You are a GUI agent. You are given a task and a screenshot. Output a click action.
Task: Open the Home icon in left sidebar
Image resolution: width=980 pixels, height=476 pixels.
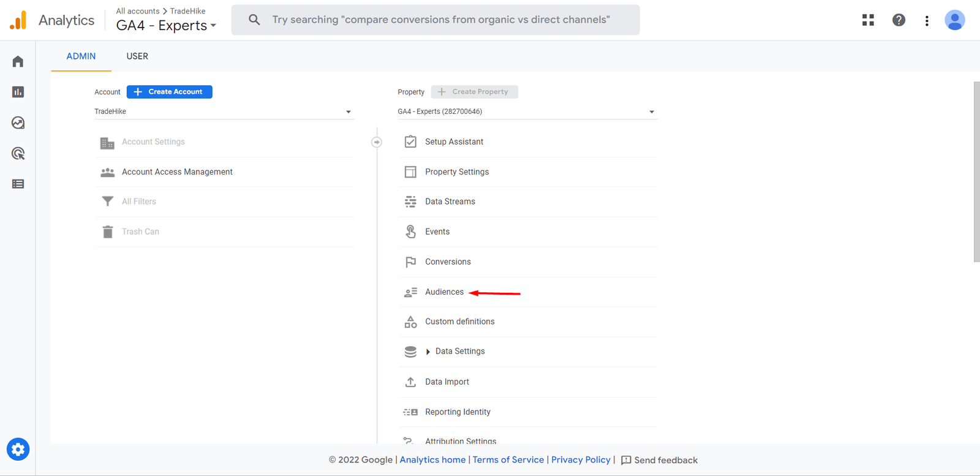[18, 61]
